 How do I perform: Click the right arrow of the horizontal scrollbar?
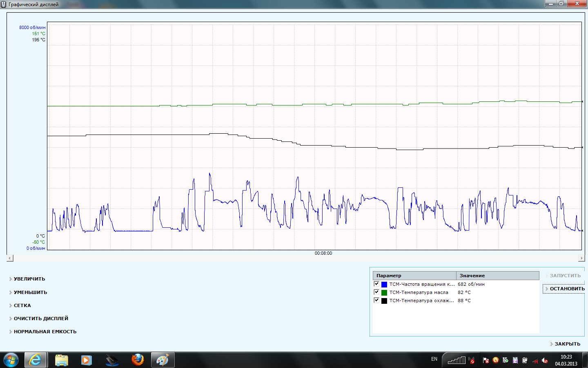[x=581, y=258]
